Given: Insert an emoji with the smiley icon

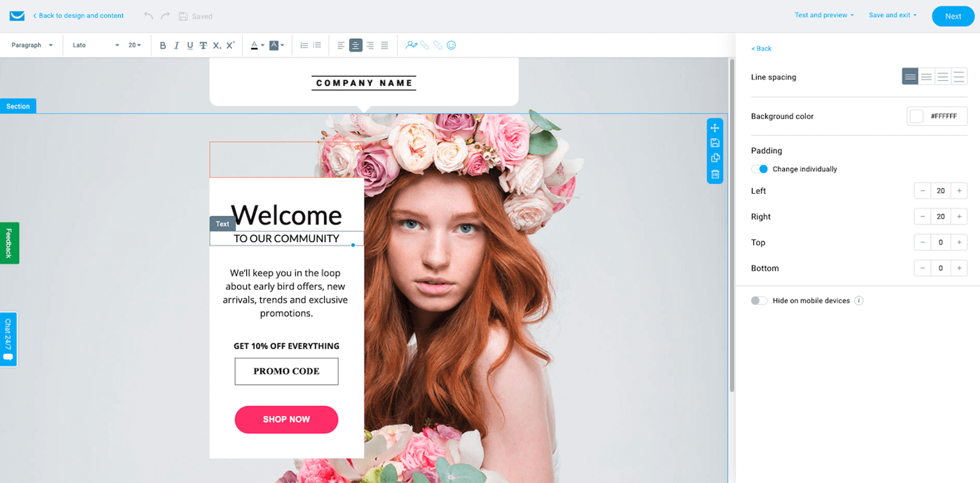Looking at the screenshot, I should 451,45.
